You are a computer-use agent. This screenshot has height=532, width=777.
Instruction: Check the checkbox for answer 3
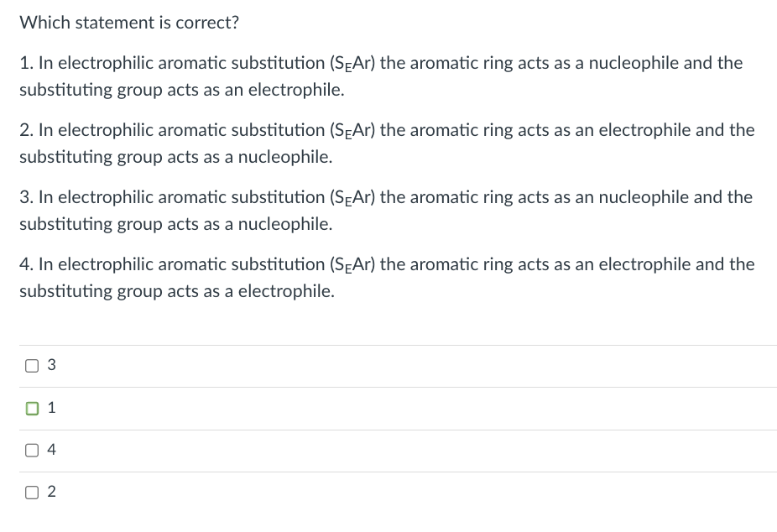pyautogui.click(x=32, y=364)
